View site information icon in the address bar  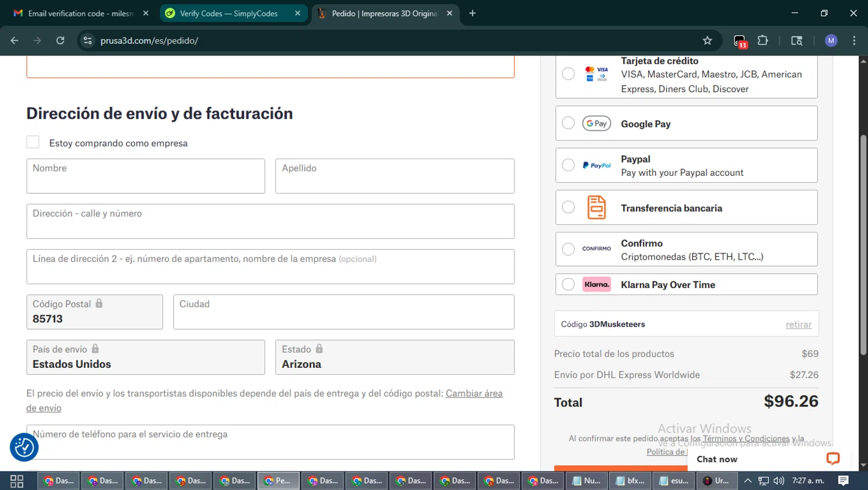tap(88, 40)
